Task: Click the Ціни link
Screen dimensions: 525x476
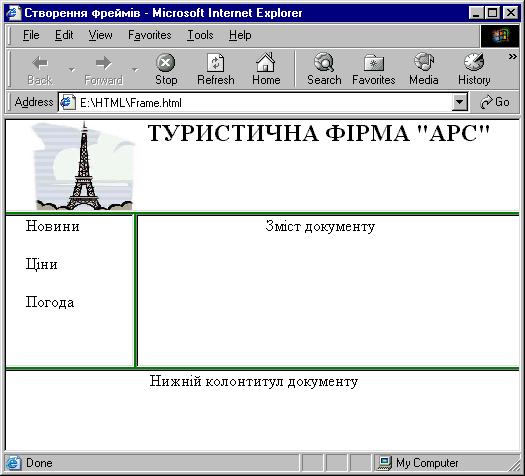Action: point(42,264)
